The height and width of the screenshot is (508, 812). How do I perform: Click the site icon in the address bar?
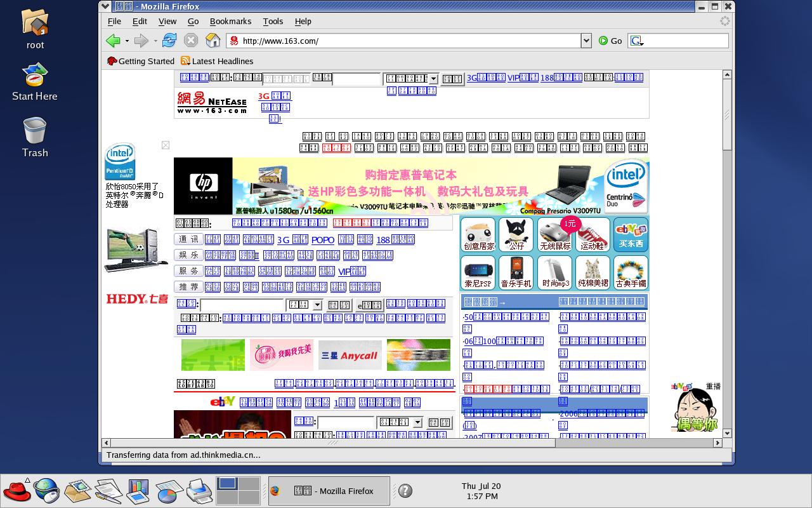(x=234, y=41)
